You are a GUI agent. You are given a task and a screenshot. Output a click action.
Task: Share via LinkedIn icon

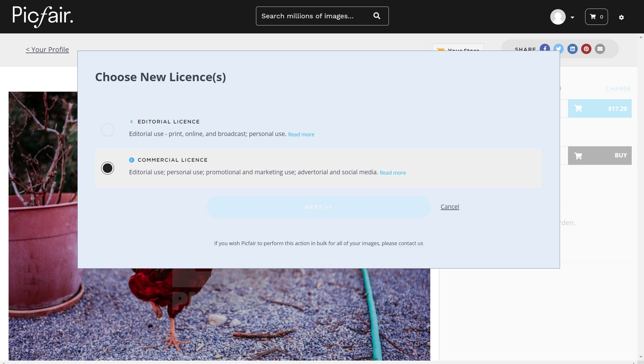572,49
